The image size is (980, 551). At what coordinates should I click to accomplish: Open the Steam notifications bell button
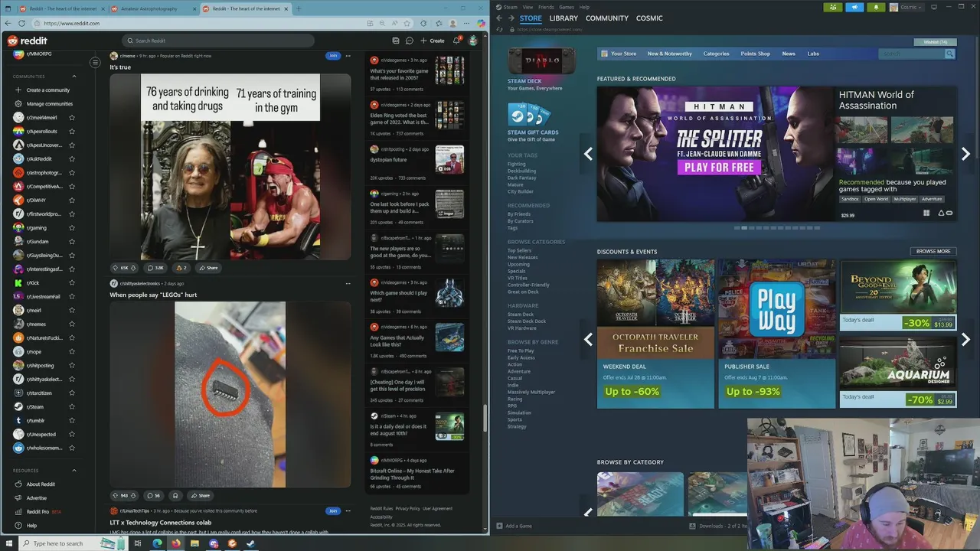click(876, 7)
